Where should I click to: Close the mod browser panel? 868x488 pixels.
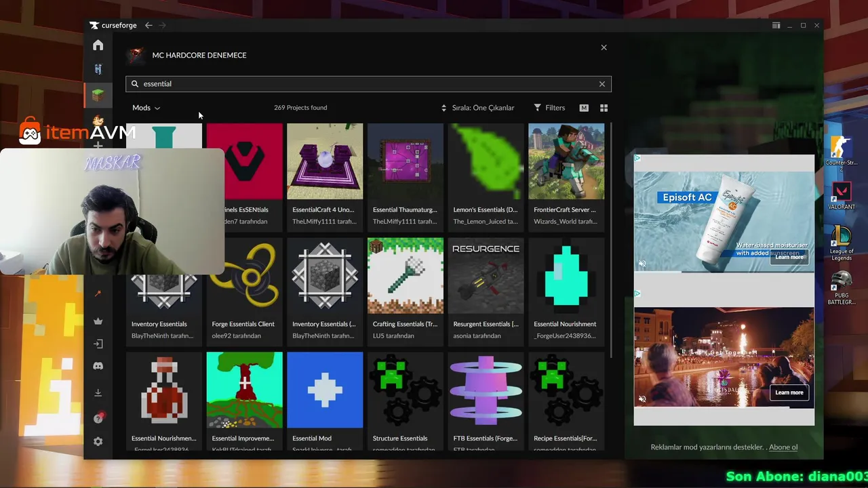pos(604,47)
